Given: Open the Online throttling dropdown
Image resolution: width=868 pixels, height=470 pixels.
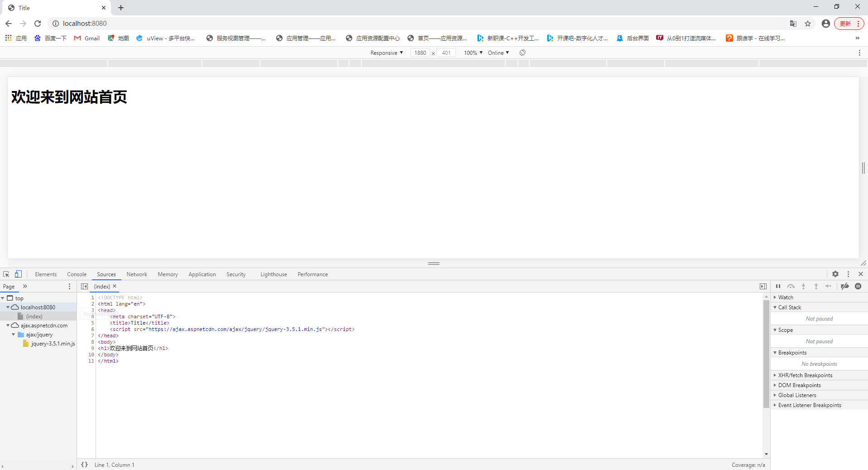Looking at the screenshot, I should pyautogui.click(x=499, y=53).
